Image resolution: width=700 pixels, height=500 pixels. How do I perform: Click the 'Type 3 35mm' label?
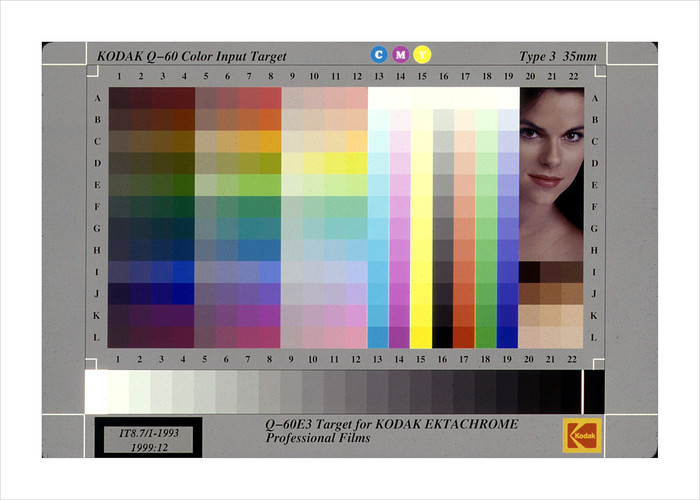click(558, 56)
